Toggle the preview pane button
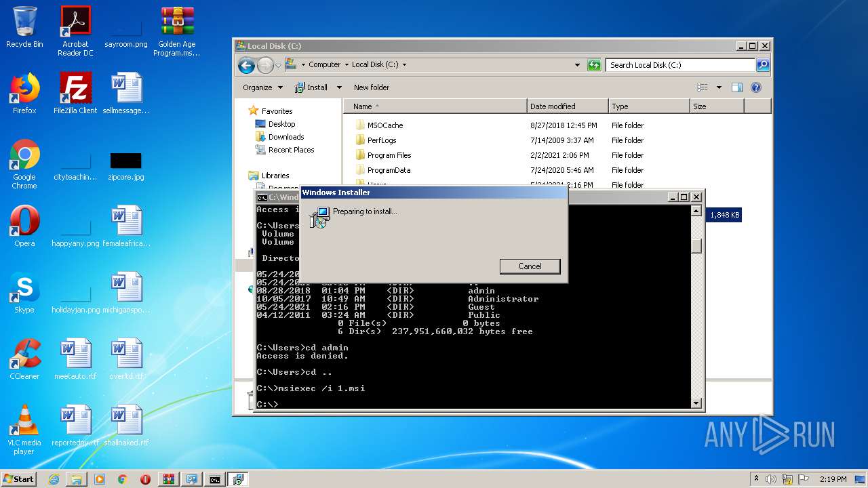The image size is (868, 488). click(x=737, y=87)
